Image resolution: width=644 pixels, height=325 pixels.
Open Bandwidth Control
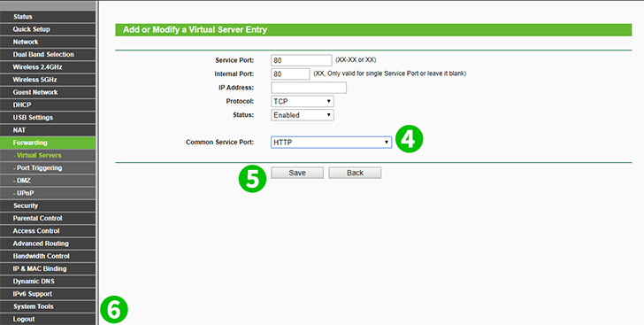(48, 256)
